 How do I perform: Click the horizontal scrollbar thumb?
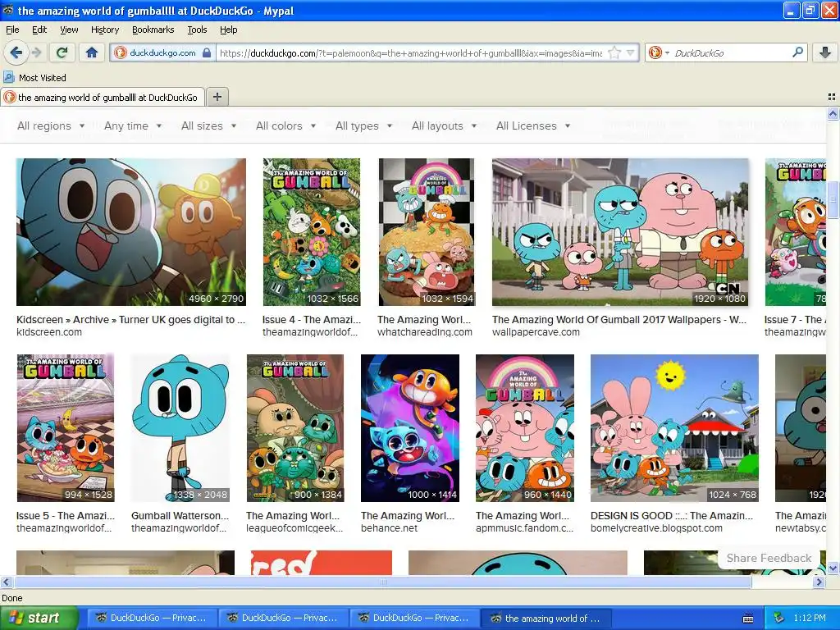pos(383,582)
